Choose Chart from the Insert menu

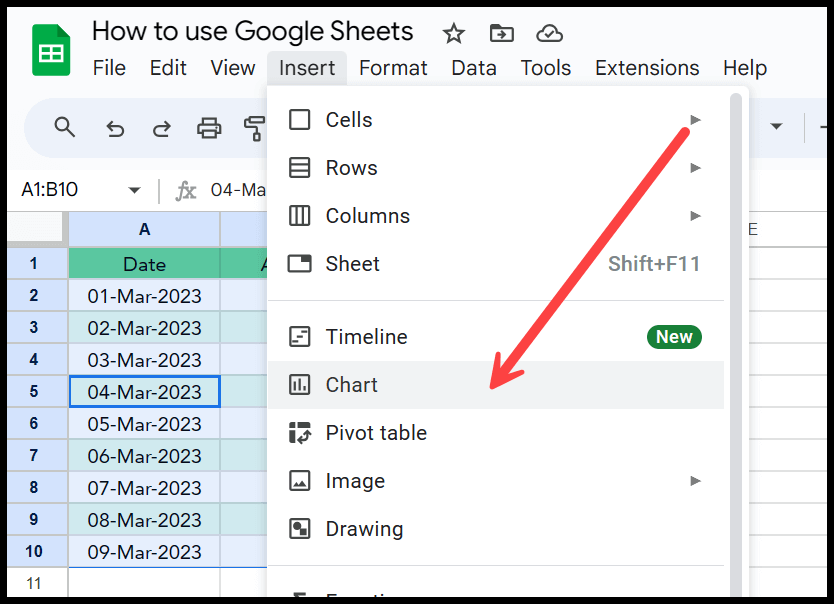tap(496, 384)
